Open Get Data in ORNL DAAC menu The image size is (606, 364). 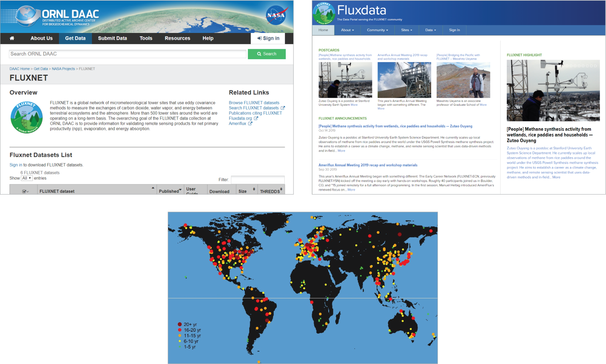coord(75,38)
